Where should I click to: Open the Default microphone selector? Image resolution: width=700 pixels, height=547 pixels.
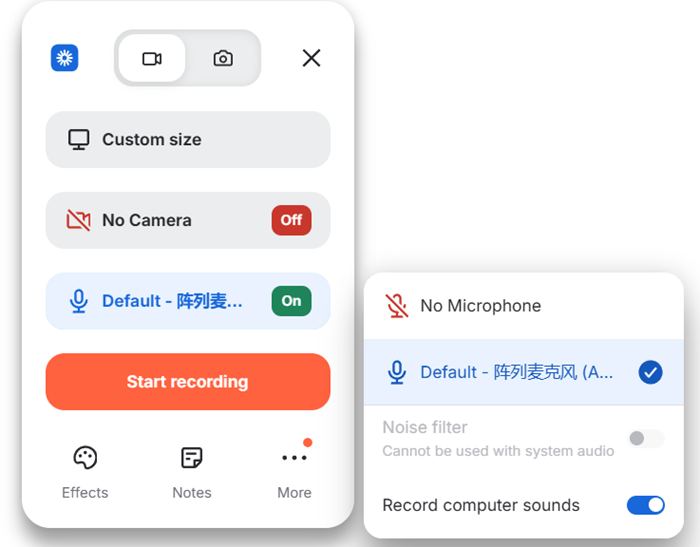coord(188,301)
